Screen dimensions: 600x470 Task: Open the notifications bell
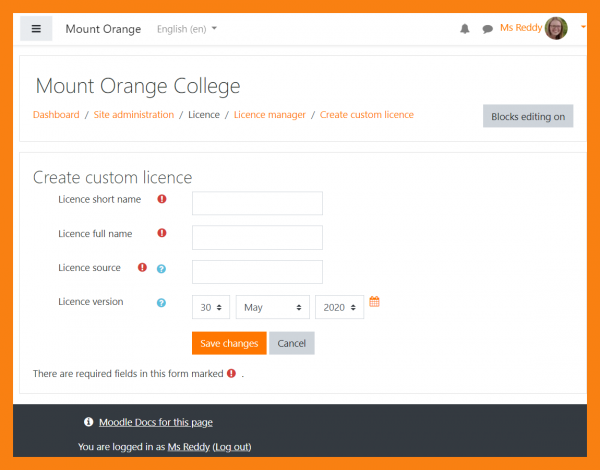(465, 29)
